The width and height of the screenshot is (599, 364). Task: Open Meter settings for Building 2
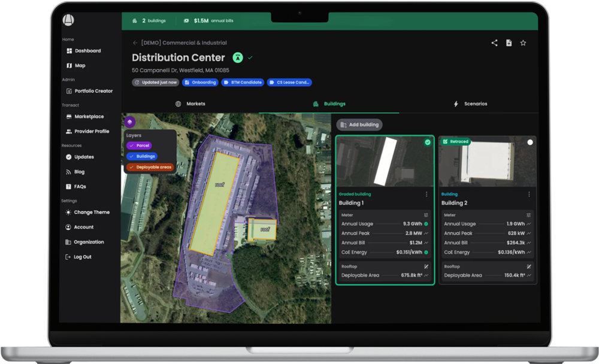(x=529, y=215)
